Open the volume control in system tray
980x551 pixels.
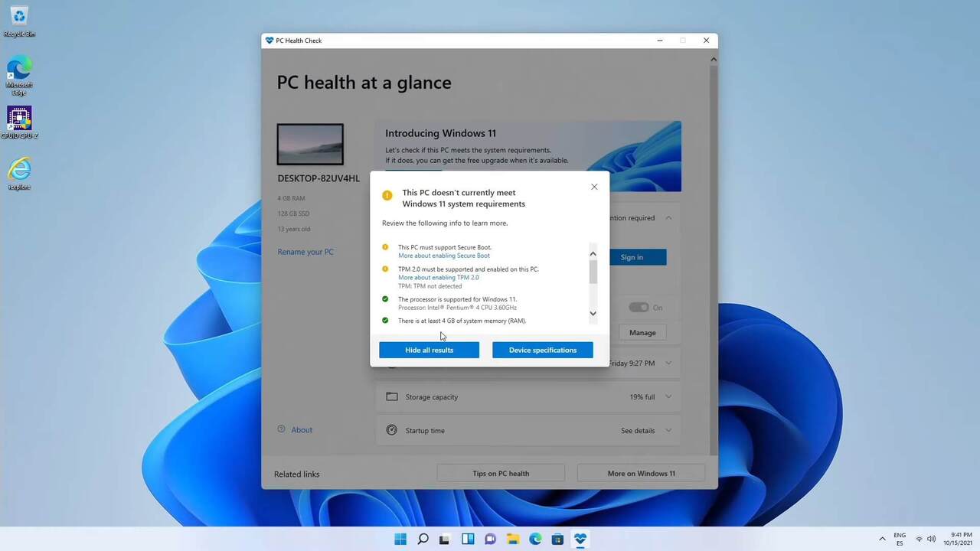(932, 539)
